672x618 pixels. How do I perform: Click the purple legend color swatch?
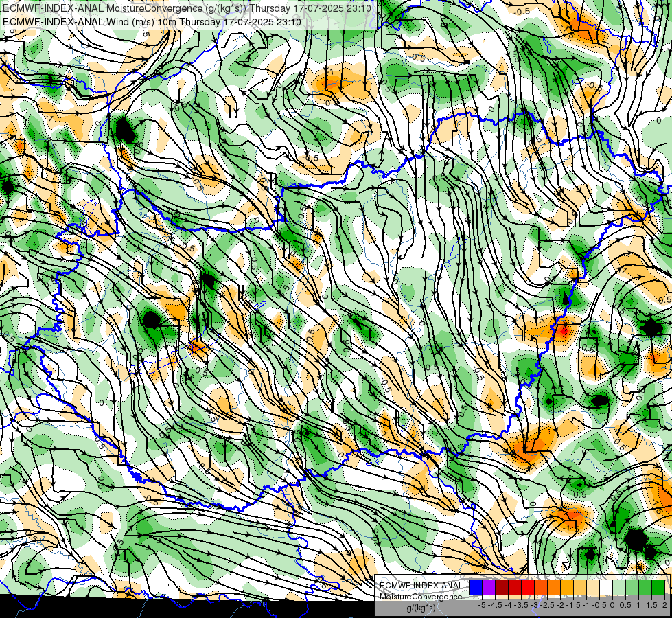point(489,588)
